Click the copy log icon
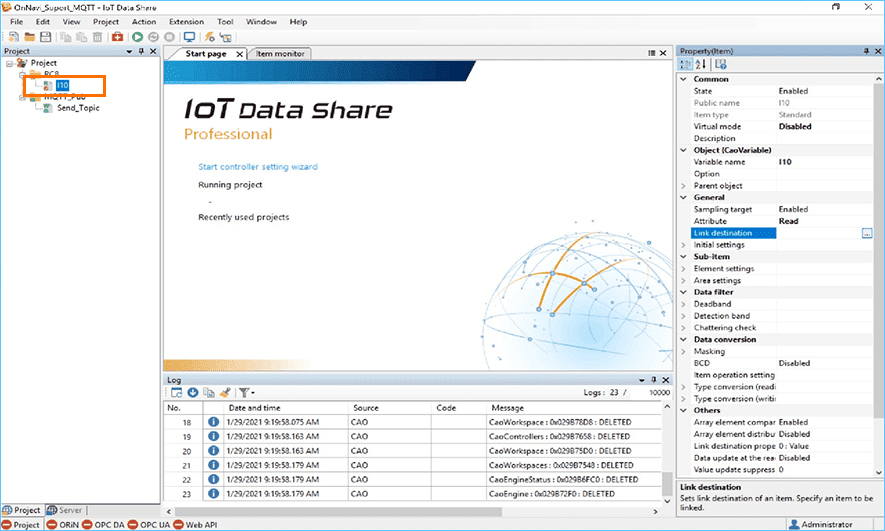 pyautogui.click(x=208, y=392)
